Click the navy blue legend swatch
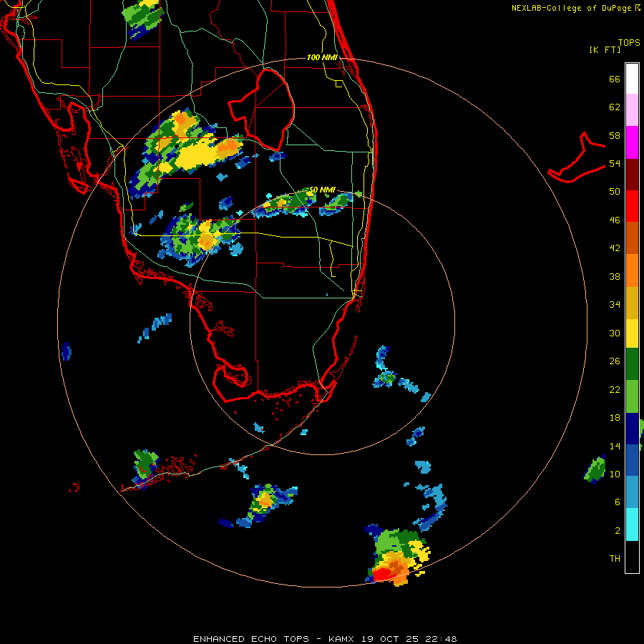Image resolution: width=644 pixels, height=644 pixels. [x=632, y=429]
